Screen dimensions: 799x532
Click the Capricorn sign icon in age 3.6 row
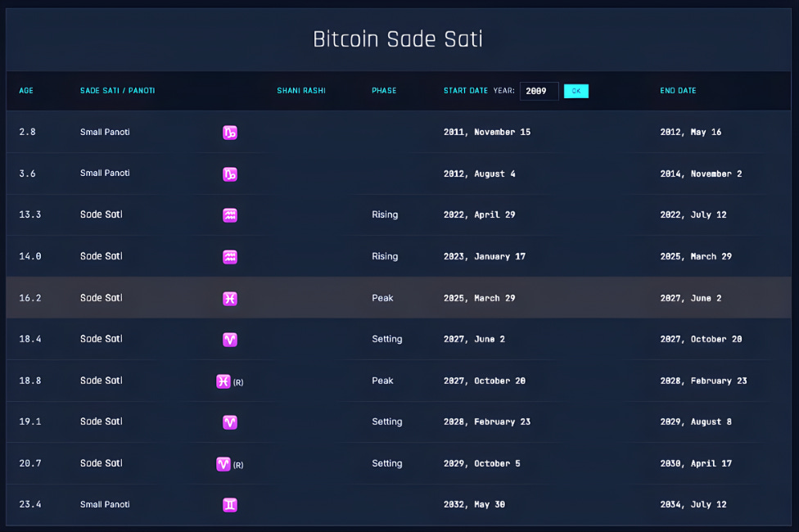[x=230, y=174]
